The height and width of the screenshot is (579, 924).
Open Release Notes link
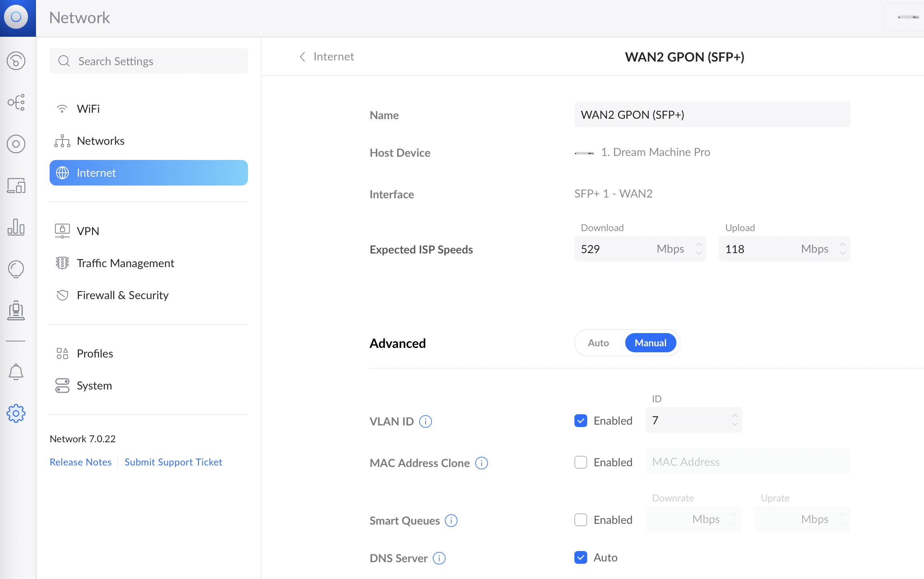point(80,462)
